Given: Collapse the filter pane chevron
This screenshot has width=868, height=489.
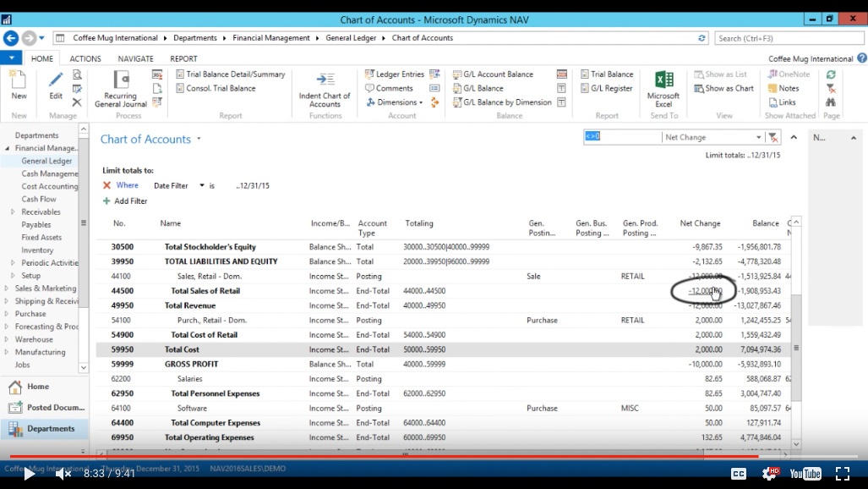Looking at the screenshot, I should [x=794, y=137].
